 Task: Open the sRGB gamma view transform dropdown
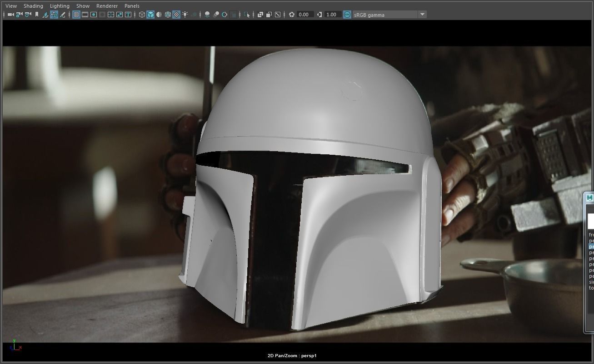pos(422,15)
